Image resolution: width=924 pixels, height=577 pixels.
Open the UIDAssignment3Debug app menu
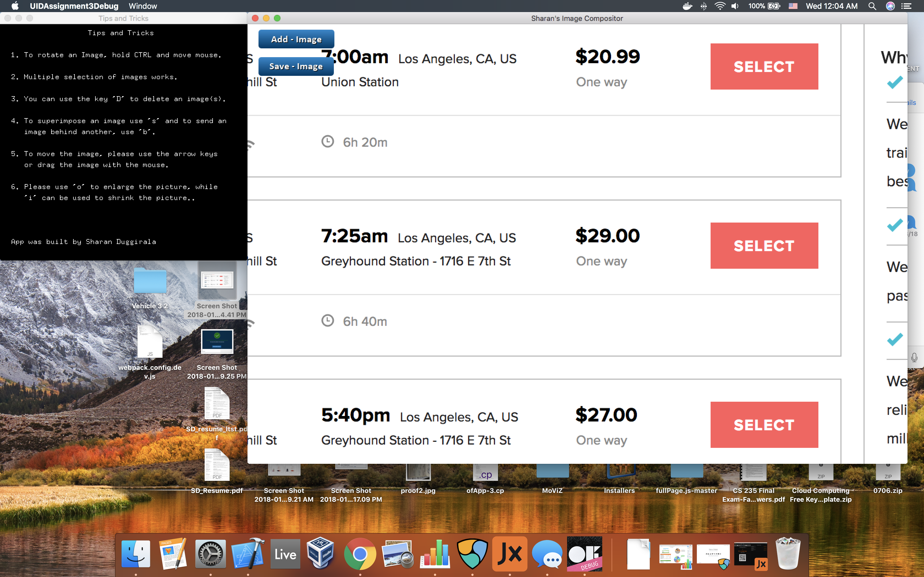click(x=74, y=6)
